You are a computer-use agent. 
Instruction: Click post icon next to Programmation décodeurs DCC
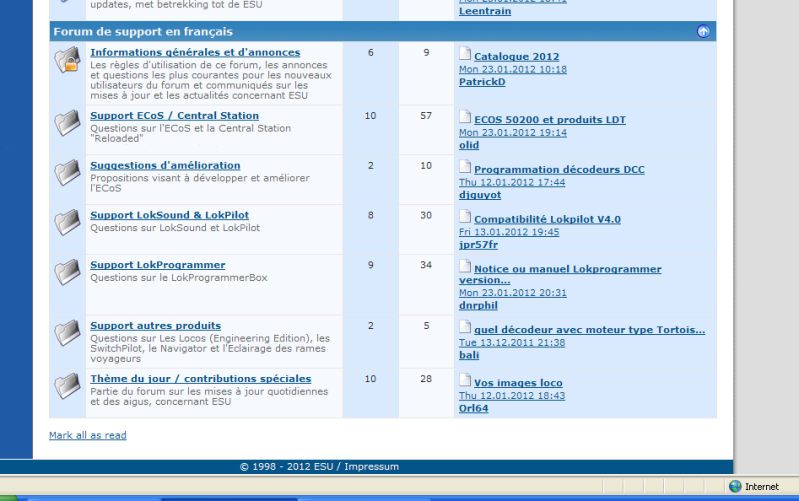(x=465, y=167)
